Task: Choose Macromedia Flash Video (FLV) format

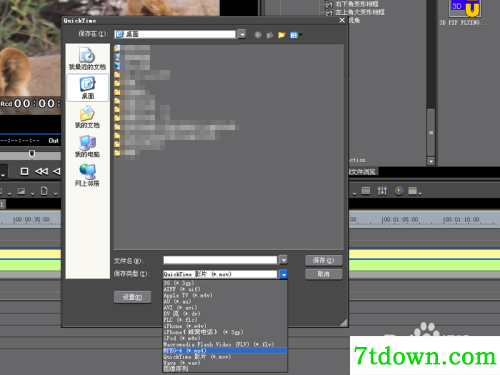Action: [224, 344]
